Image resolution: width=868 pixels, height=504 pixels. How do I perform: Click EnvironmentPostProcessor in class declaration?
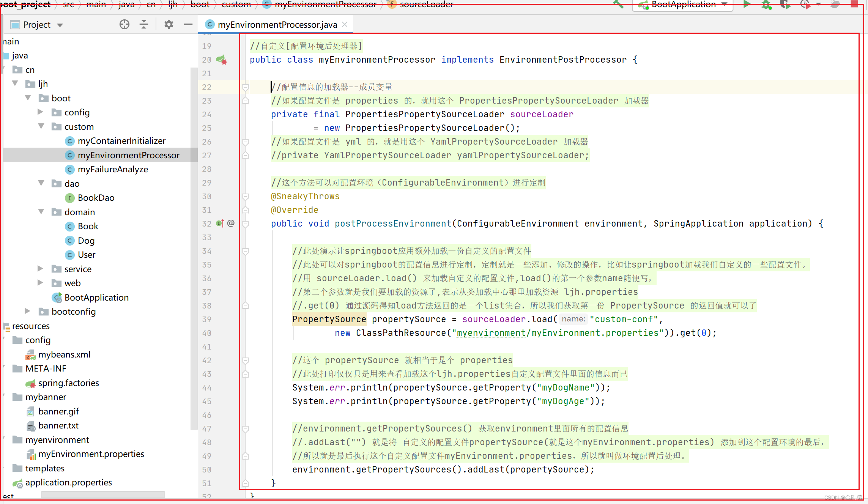563,60
